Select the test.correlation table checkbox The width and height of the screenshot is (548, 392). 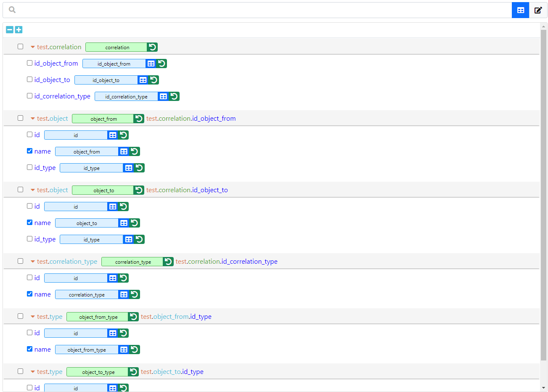pyautogui.click(x=20, y=47)
